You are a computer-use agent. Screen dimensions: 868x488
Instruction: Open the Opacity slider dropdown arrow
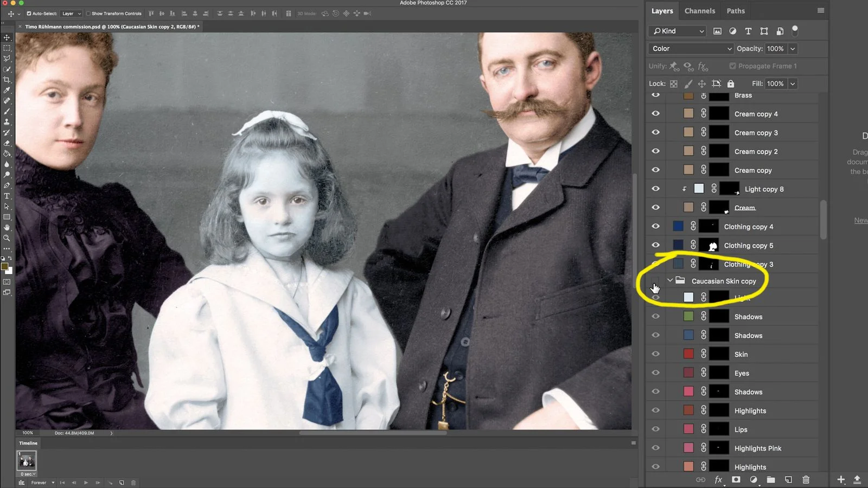[x=793, y=49]
